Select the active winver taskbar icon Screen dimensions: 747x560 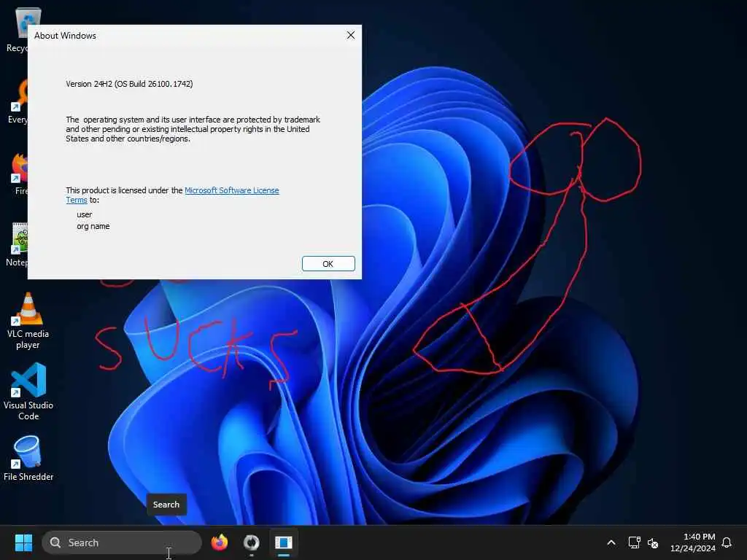click(284, 542)
